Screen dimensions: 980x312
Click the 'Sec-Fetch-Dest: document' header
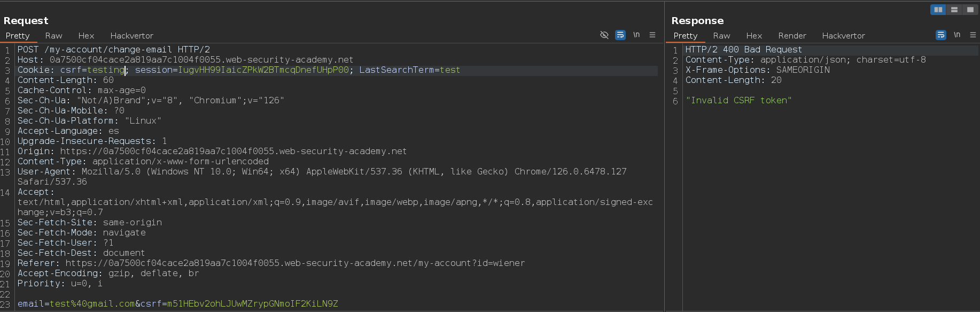(x=81, y=253)
